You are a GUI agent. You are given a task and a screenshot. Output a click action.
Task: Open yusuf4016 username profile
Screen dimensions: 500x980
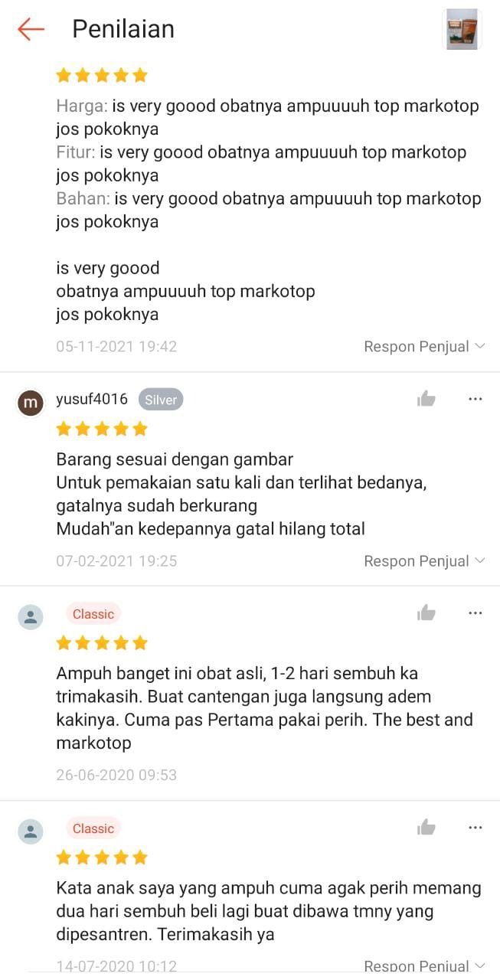coord(92,399)
